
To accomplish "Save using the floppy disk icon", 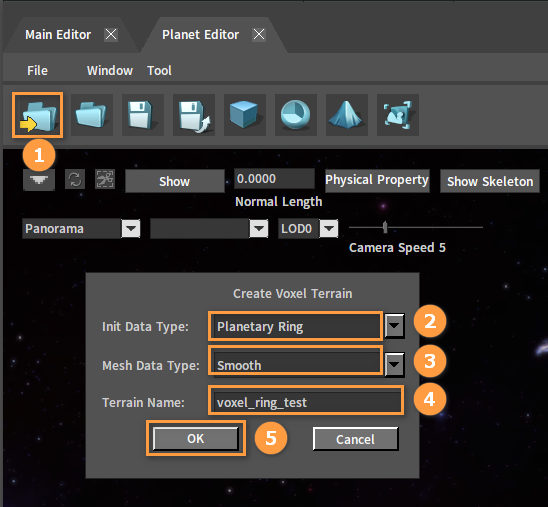I will pyautogui.click(x=143, y=115).
